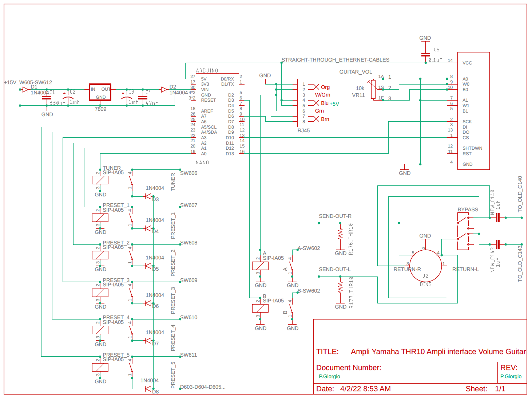
Task: Select the D13 pin label on Arduino
Action: pyautogui.click(x=230, y=154)
